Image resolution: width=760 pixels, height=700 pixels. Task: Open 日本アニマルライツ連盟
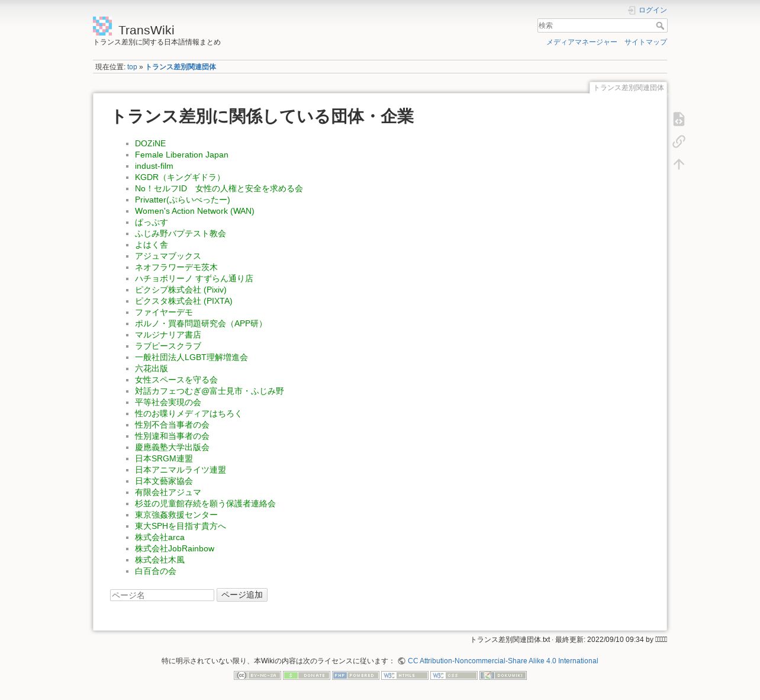[181, 470]
